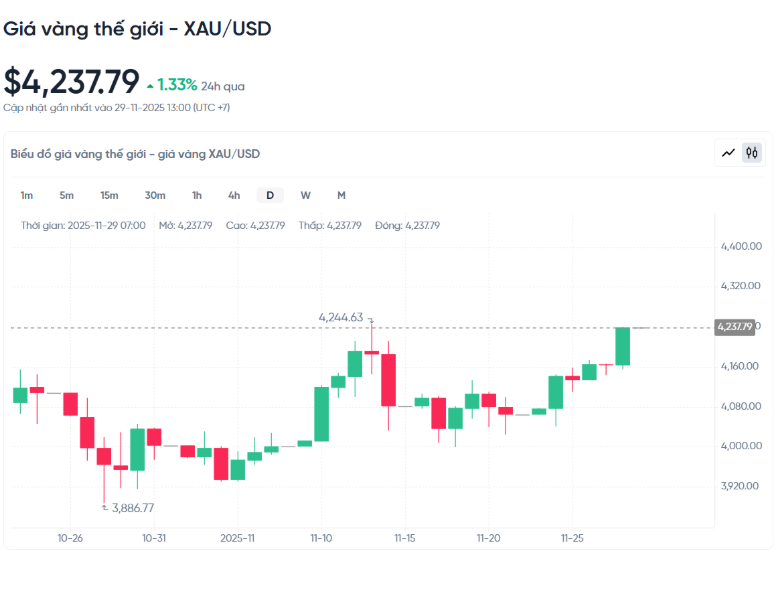Click the 4,400.00 price axis label

tap(741, 246)
